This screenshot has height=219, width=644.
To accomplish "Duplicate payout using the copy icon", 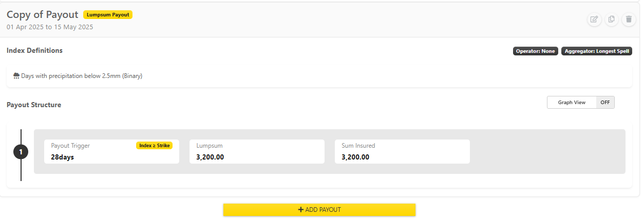I will pyautogui.click(x=611, y=19).
